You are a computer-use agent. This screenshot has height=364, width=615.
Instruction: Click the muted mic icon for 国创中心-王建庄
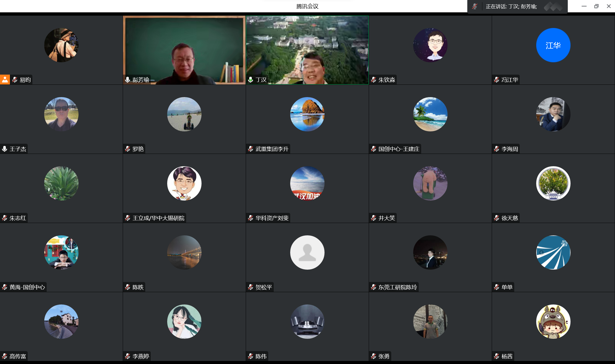[x=373, y=149]
